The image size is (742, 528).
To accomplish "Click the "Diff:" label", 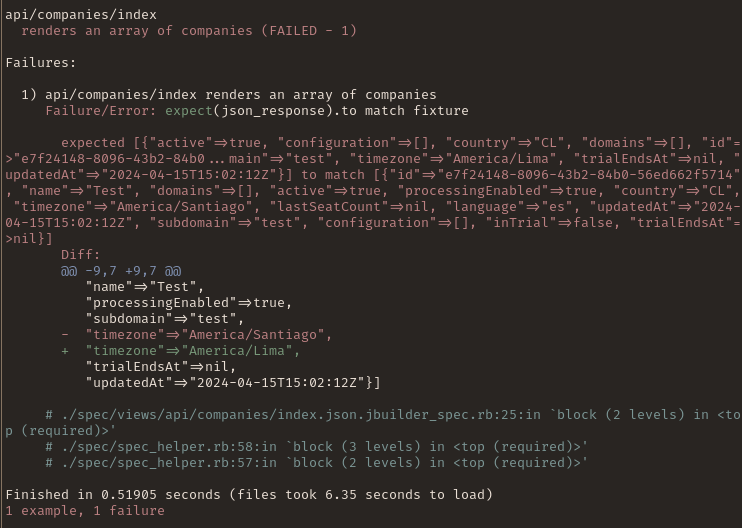I will point(80,255).
